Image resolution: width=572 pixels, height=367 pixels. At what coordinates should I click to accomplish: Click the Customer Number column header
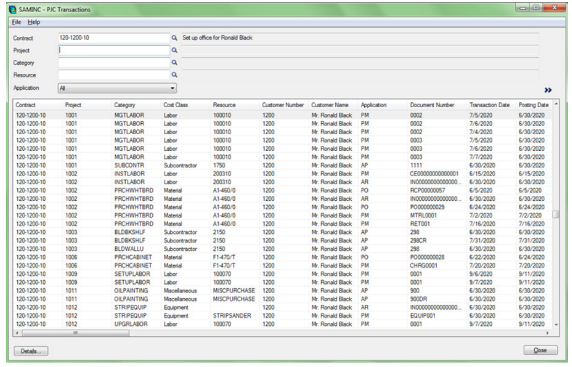pyautogui.click(x=284, y=105)
